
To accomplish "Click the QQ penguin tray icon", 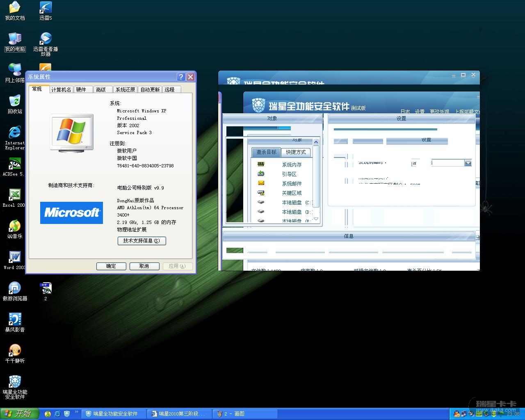I will 457,414.
